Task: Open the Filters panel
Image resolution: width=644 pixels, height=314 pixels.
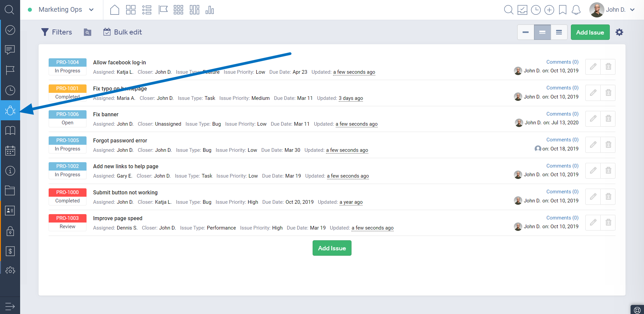Action: click(57, 32)
